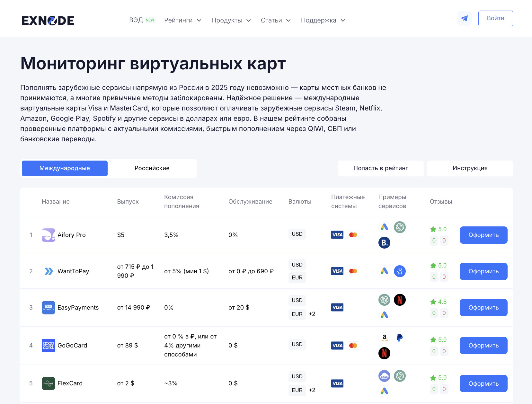
Task: Expand the Статьи dropdown menu
Action: click(276, 20)
